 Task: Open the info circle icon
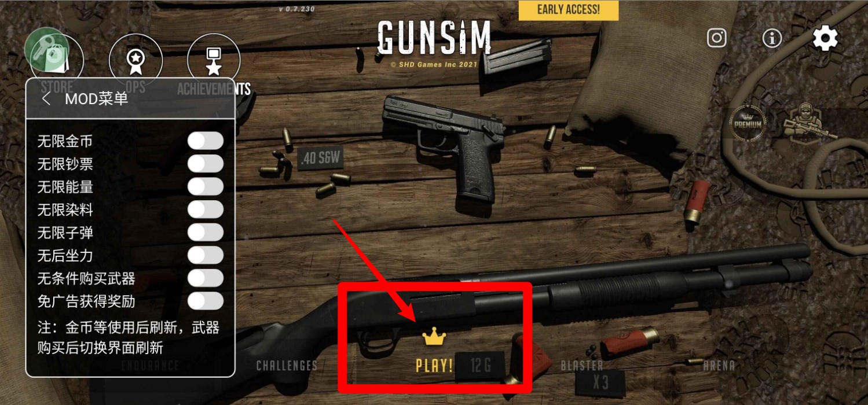(772, 38)
